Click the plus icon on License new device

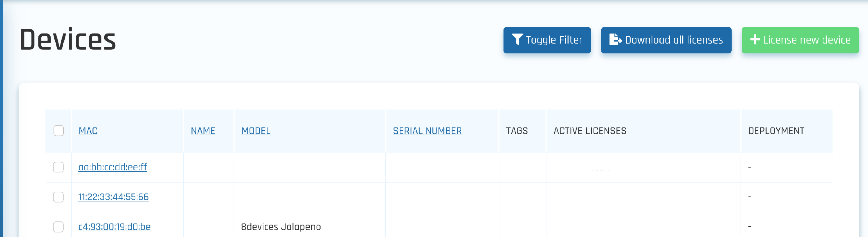pos(755,40)
